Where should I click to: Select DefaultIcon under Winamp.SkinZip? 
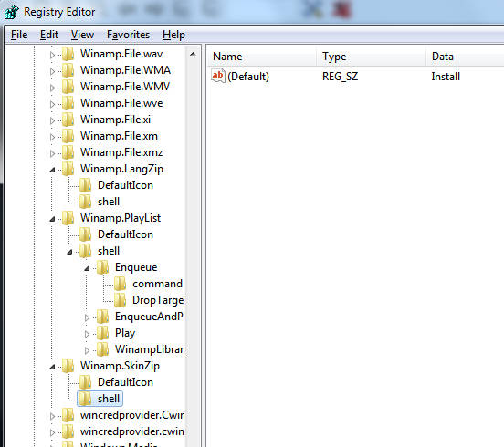click(x=125, y=382)
